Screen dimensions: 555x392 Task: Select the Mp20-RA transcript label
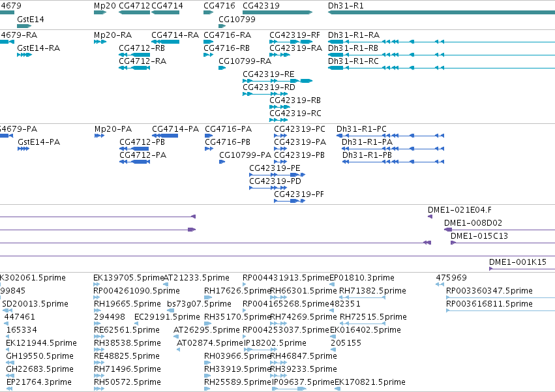coord(113,35)
